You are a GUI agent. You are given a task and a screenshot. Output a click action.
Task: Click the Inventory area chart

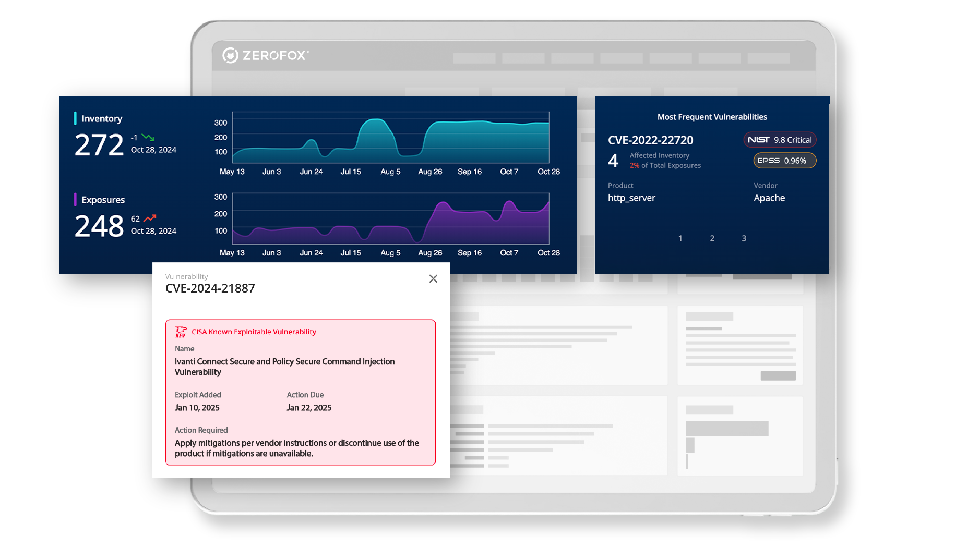tap(390, 137)
